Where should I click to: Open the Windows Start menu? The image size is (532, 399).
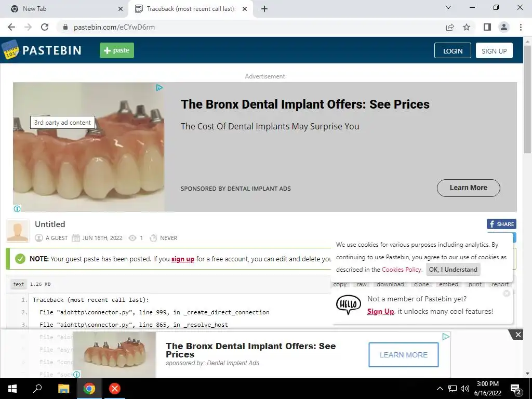(x=12, y=389)
